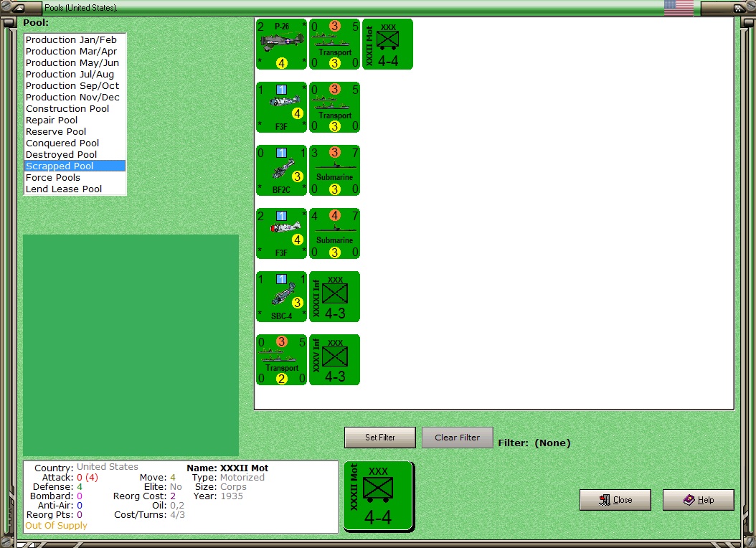Click the Filter: (None) label
Viewport: 756px width, 548px height.
coord(534,443)
